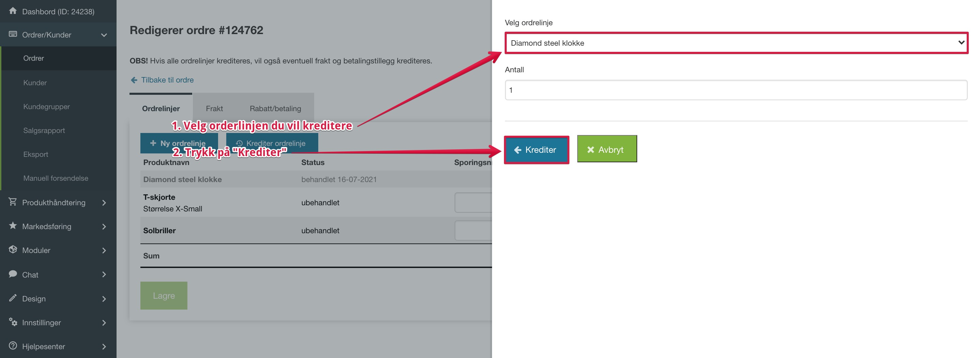Viewport: 980px width, 358px height.
Task: Switch to the Frakt tab
Action: point(214,108)
